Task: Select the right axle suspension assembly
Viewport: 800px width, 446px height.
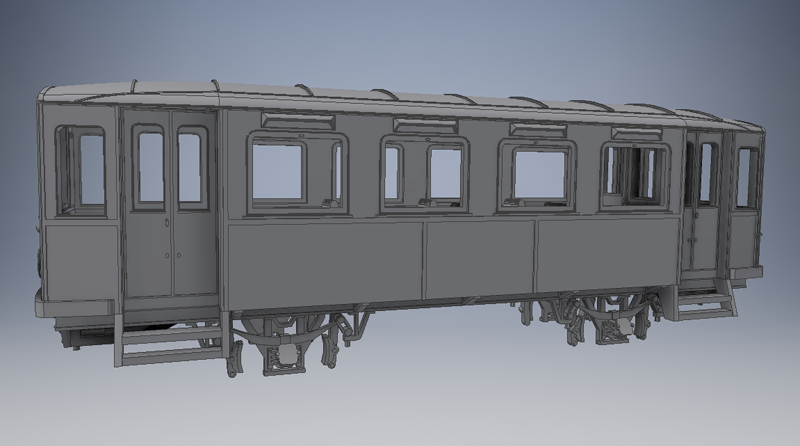Action: tap(605, 320)
